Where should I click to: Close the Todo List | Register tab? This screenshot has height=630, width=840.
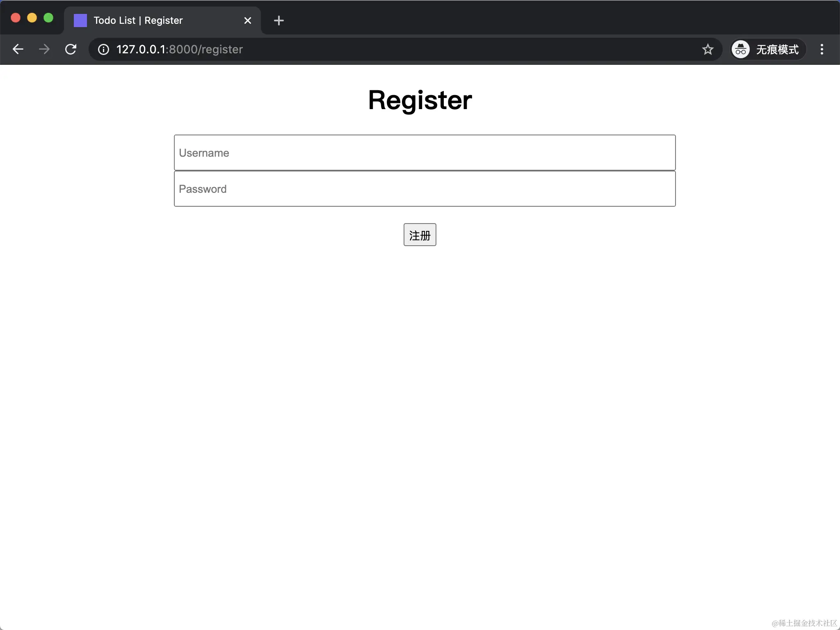[x=247, y=21]
